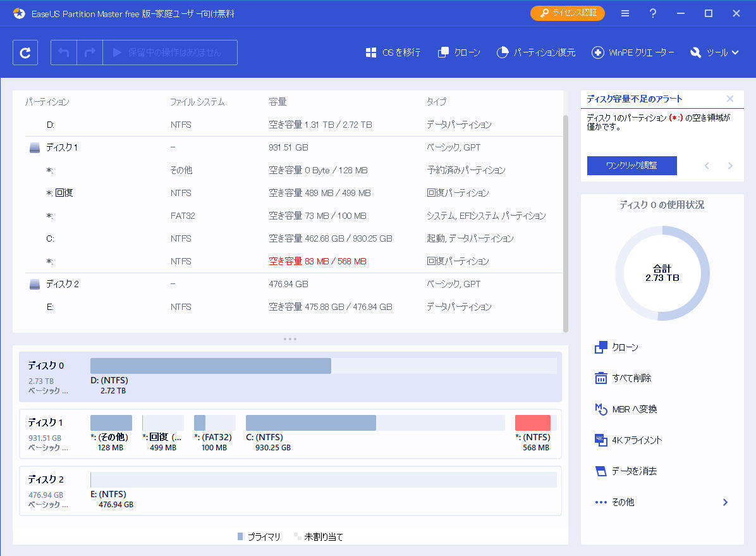This screenshot has width=756, height=556.
Task: Open the OS を移行 menu item
Action: click(394, 53)
